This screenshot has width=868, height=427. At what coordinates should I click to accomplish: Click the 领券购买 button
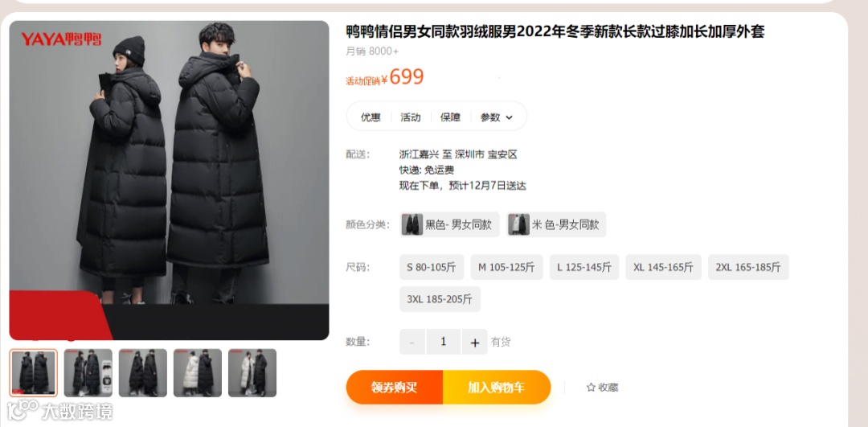[x=395, y=387]
